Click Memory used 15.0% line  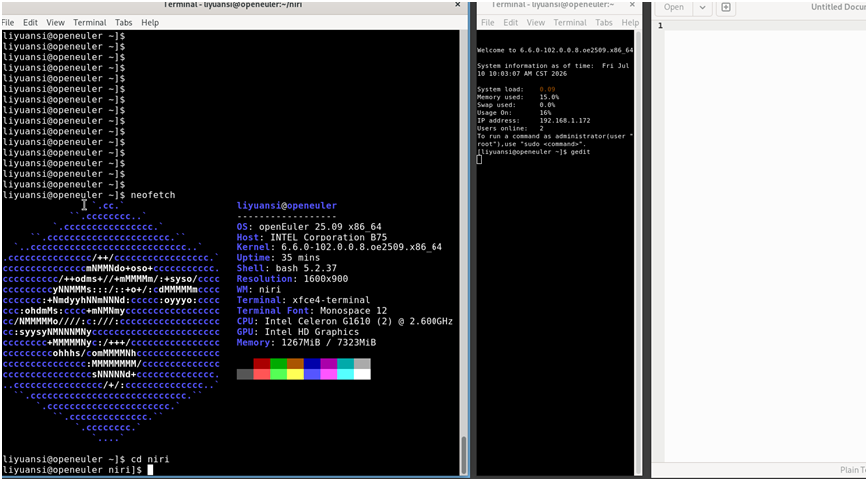pos(518,97)
